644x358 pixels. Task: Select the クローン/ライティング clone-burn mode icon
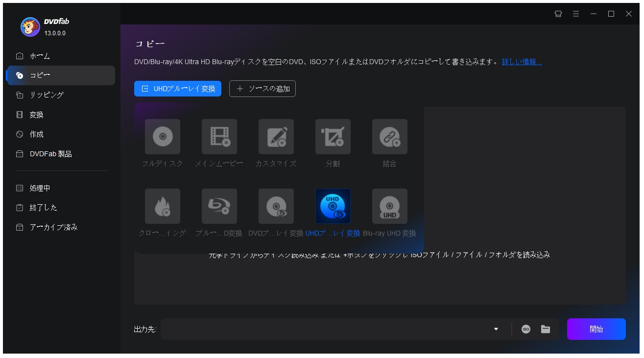[163, 206]
